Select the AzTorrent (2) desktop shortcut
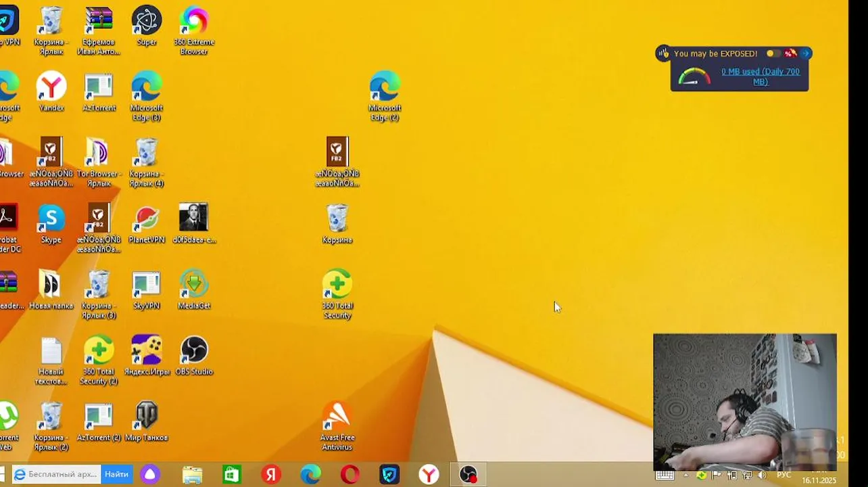 click(99, 421)
